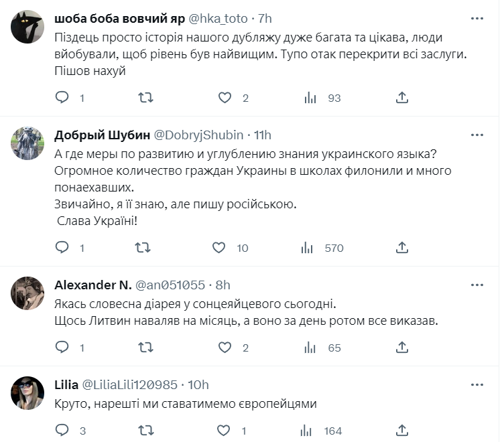Share the hka_toto tweet
Image resolution: width=504 pixels, height=442 pixels.
point(402,98)
